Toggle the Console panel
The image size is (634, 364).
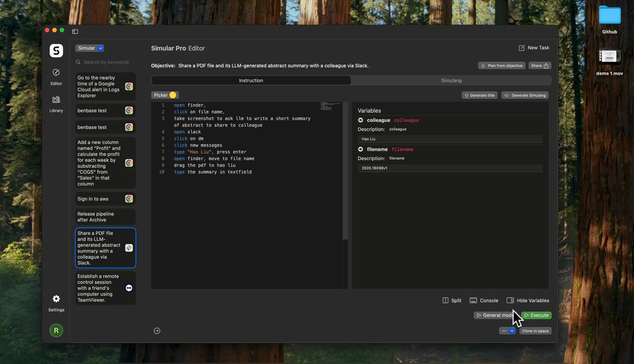click(484, 301)
